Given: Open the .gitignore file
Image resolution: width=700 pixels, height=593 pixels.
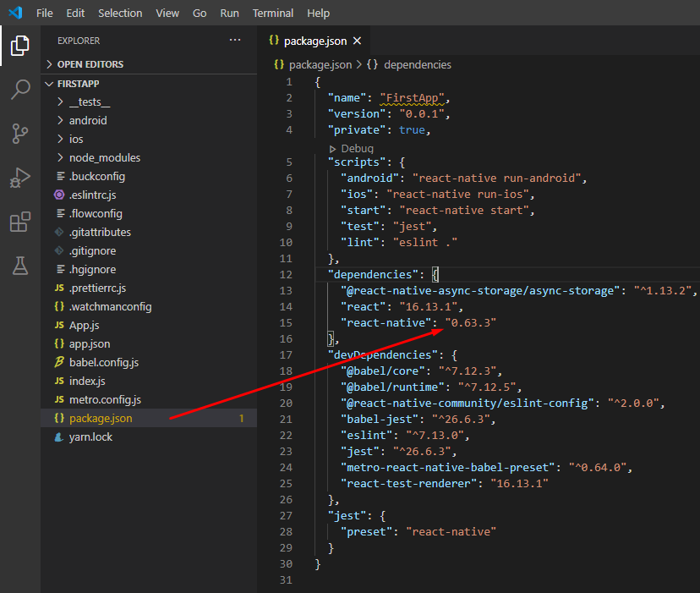Looking at the screenshot, I should pyautogui.click(x=149, y=250).
